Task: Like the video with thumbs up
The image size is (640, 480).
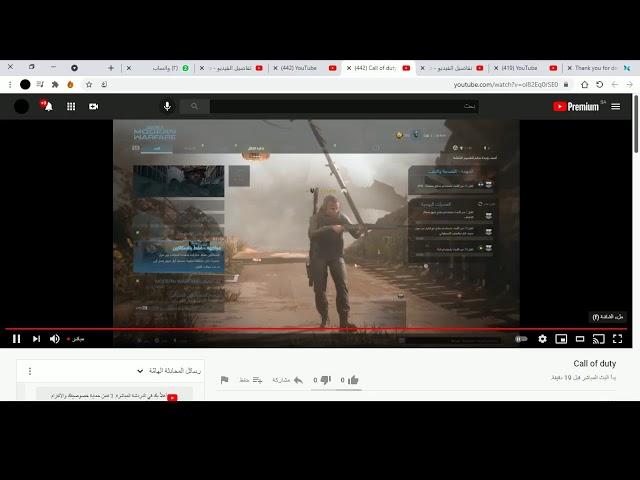Action: coord(353,380)
